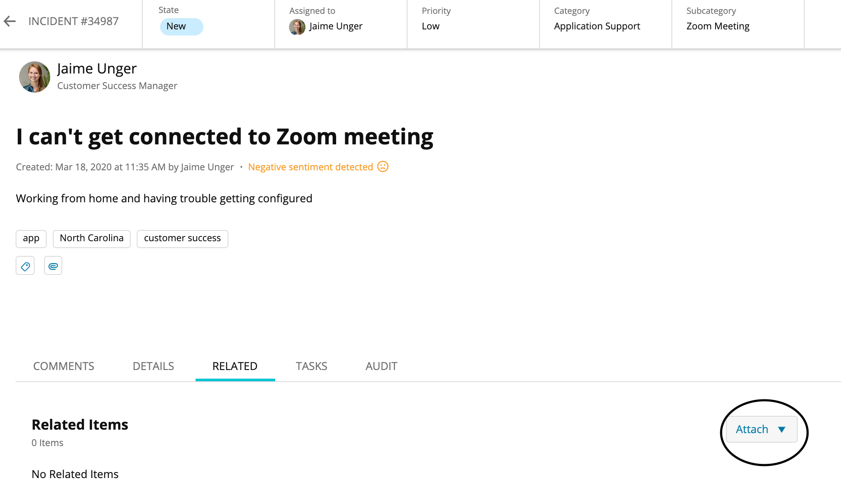
Task: Switch to the AUDIT tab
Action: (381, 366)
